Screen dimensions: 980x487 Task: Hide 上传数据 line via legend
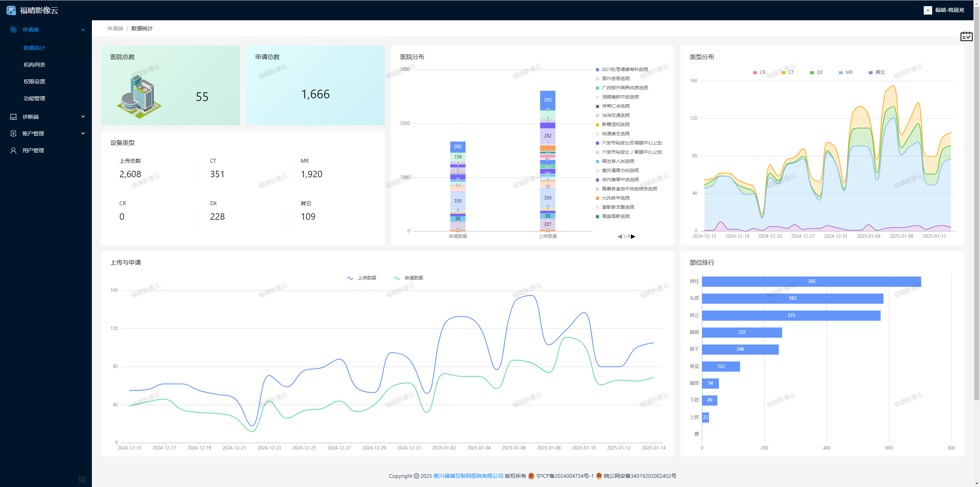(x=362, y=278)
